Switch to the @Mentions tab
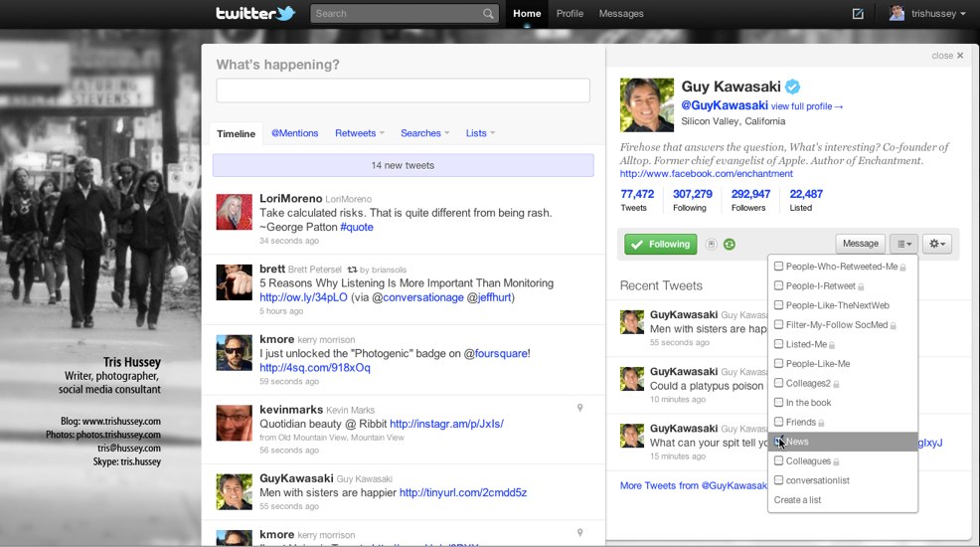This screenshot has height=547, width=980. pos(294,133)
